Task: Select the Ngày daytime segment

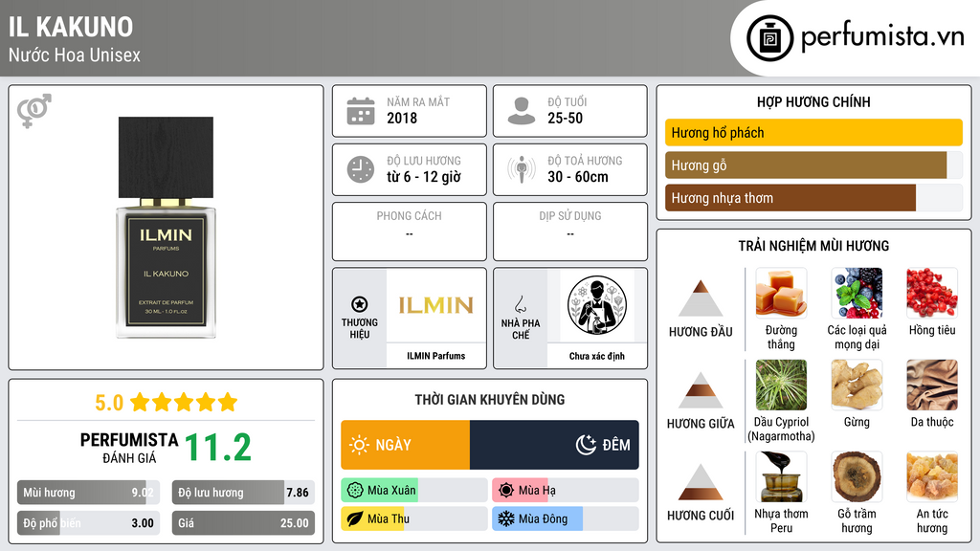Action: (x=406, y=445)
